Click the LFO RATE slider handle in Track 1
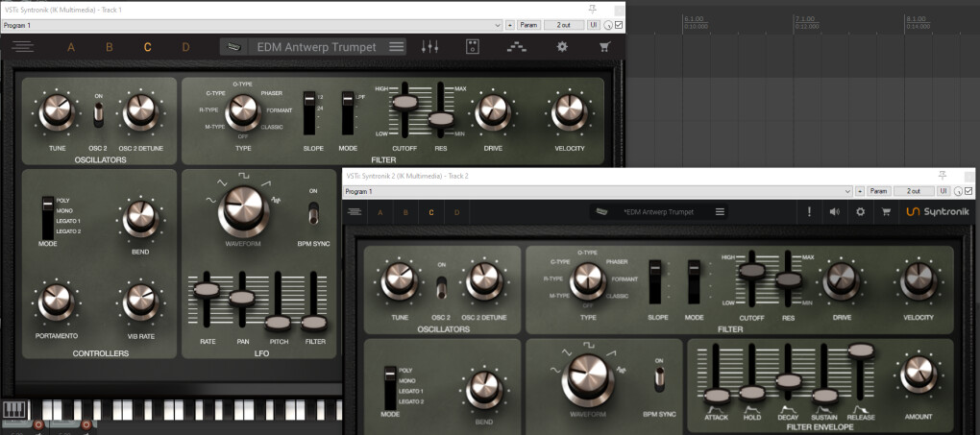This screenshot has width=980, height=435. click(207, 289)
